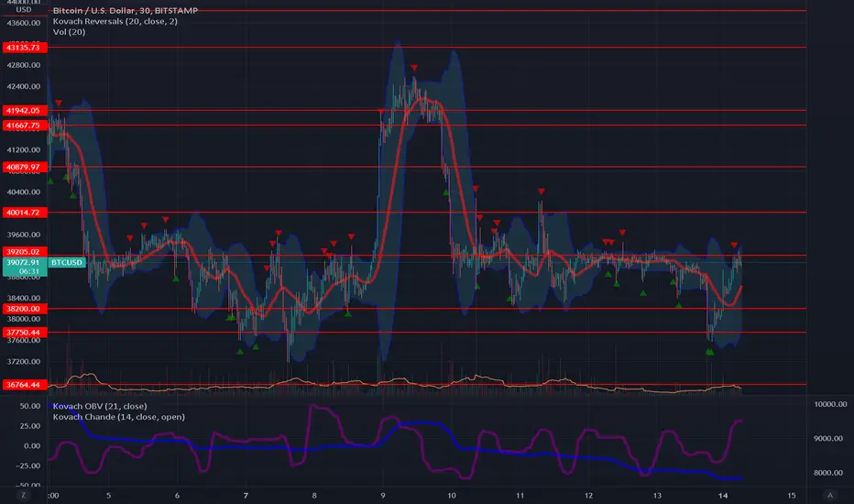Select the Vol (20) indicator legend
Screen dimensions: 854x504
[69, 31]
